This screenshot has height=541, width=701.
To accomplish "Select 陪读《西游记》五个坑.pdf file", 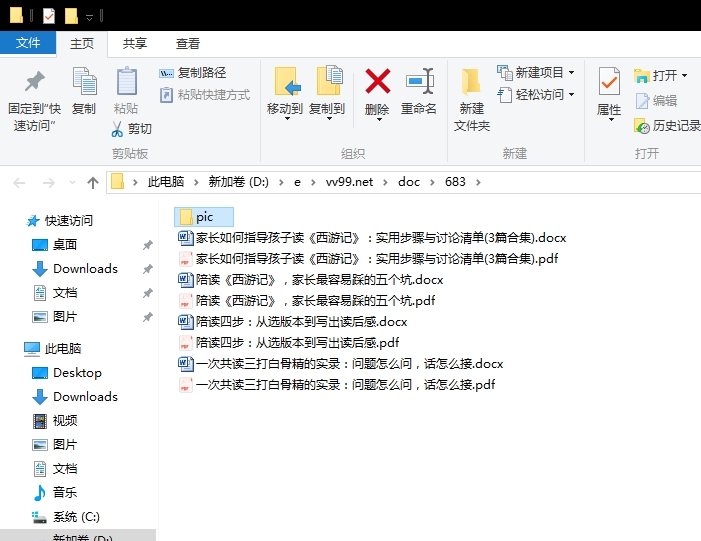I will pos(307,301).
